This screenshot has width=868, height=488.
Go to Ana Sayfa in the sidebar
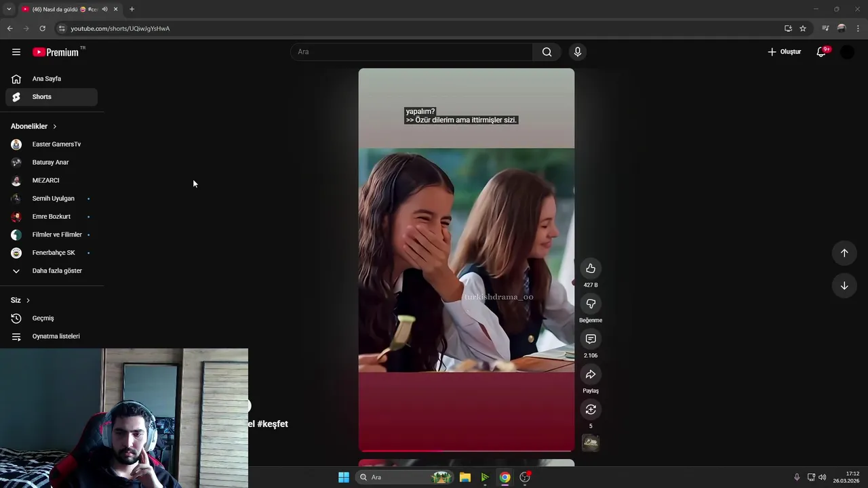[52, 79]
